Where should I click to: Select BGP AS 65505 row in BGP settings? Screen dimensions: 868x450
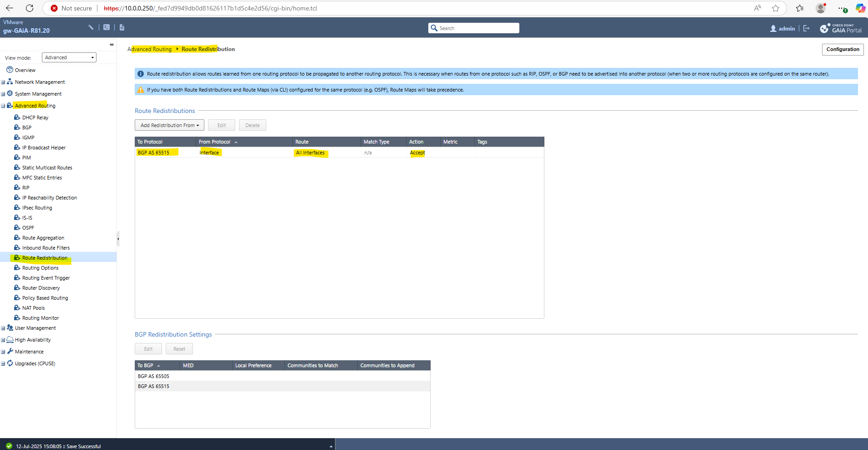(283, 376)
